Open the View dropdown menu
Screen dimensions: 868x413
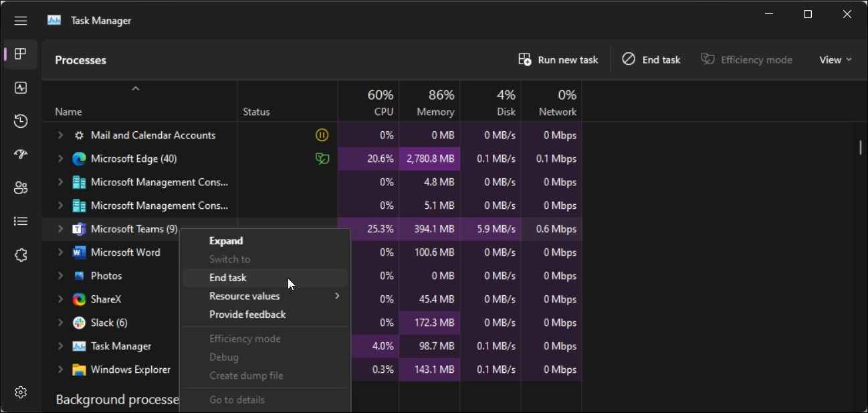click(x=835, y=60)
